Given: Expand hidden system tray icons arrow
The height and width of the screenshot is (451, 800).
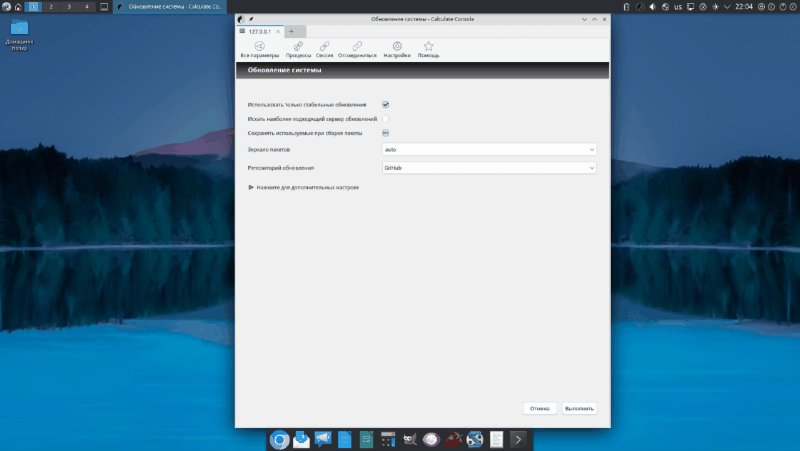Looking at the screenshot, I should (x=727, y=7).
